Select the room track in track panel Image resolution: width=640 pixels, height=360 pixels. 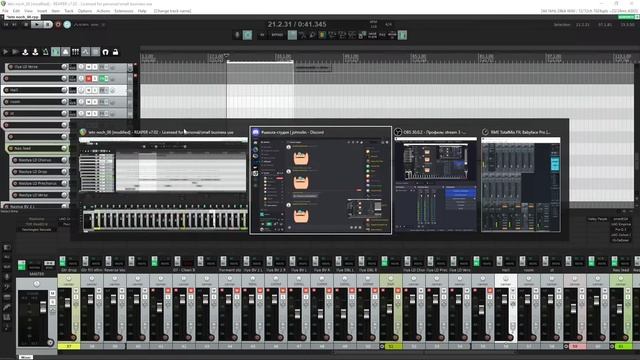pos(34,102)
